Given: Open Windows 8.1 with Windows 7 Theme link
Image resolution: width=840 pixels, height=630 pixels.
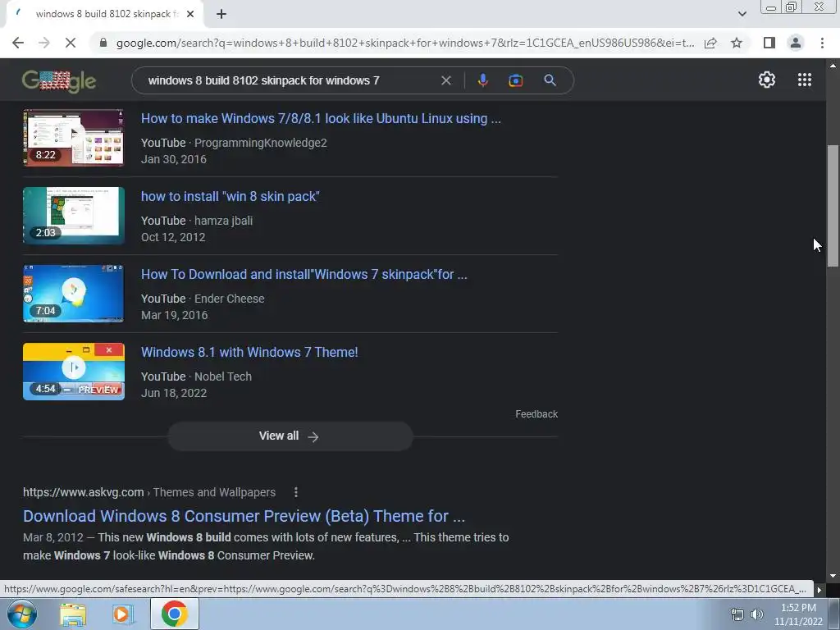Looking at the screenshot, I should point(249,352).
